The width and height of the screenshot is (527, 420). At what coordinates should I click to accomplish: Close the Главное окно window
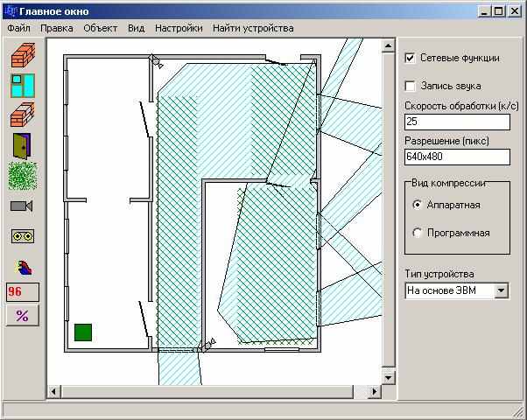(514, 11)
